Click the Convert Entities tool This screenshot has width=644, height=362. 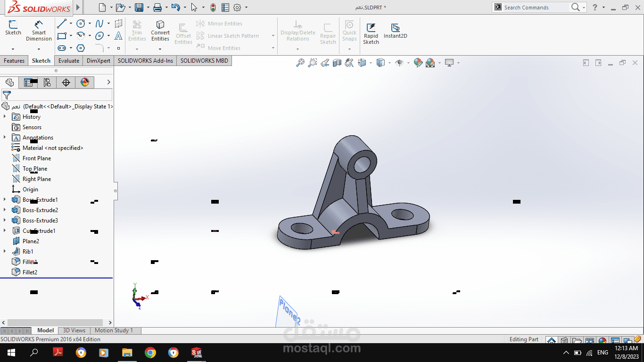pos(160,31)
